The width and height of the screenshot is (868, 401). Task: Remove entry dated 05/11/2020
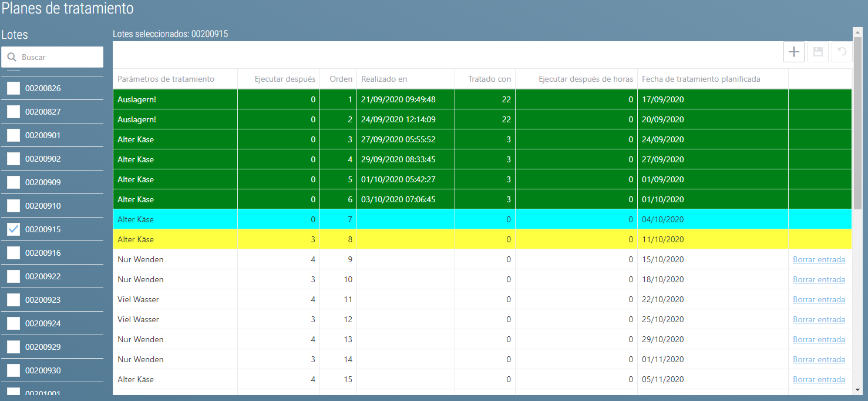pos(819,379)
